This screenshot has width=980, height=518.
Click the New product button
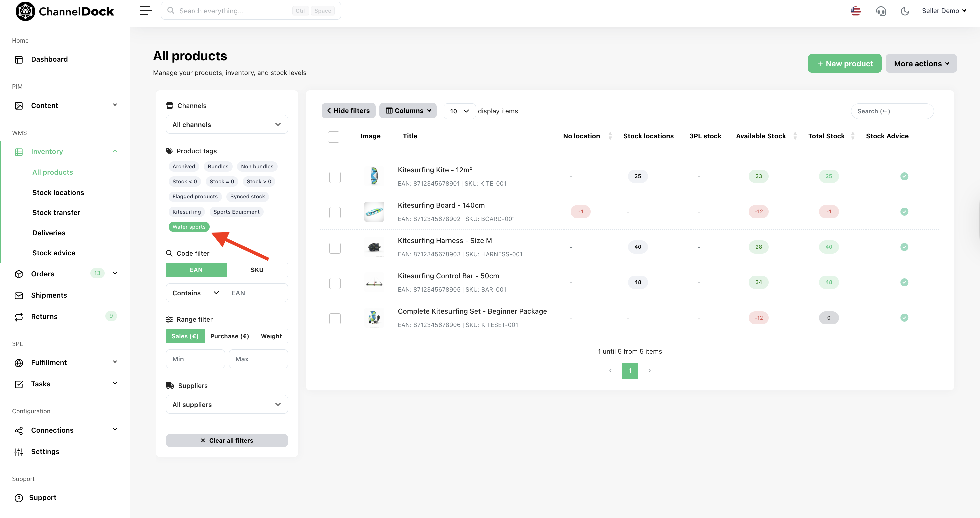844,64
